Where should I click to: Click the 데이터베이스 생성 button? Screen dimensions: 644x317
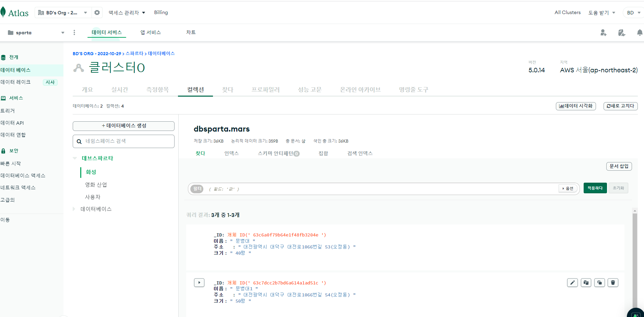123,126
